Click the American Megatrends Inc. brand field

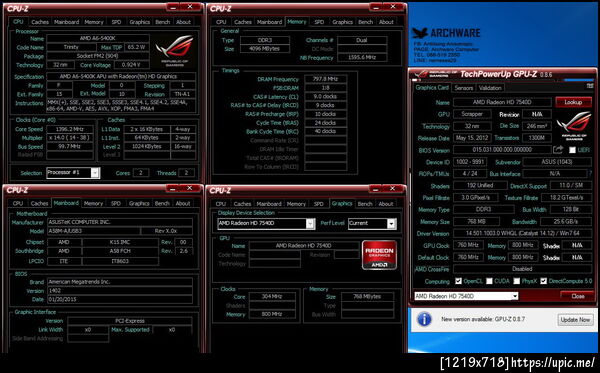(x=120, y=282)
